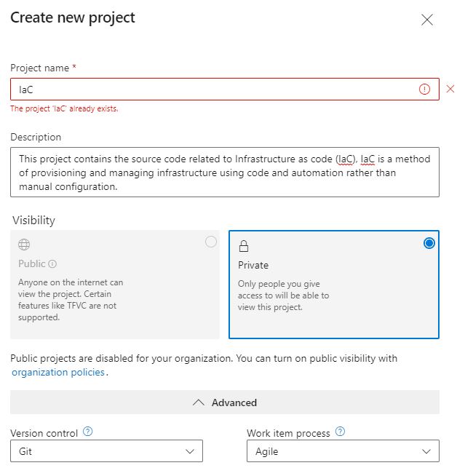This screenshot has width=457, height=476.
Task: Open Version control help icon
Action: pos(87,431)
